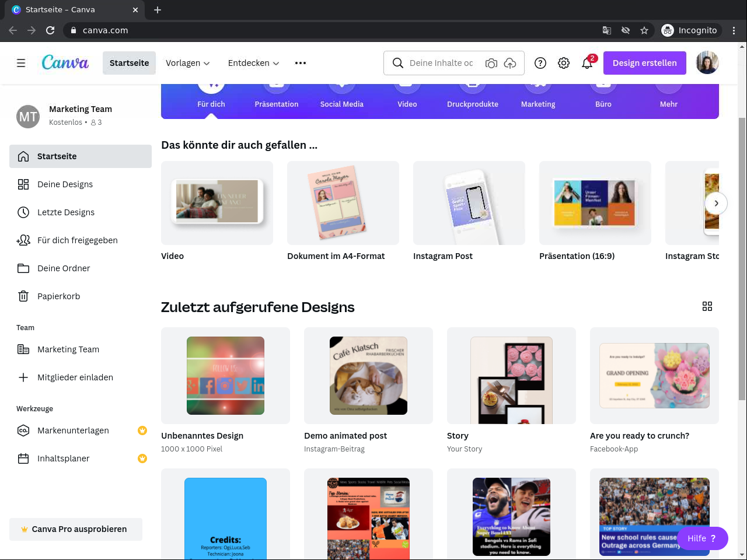Select the Marketing category tab
The width and height of the screenshot is (747, 560).
(538, 96)
